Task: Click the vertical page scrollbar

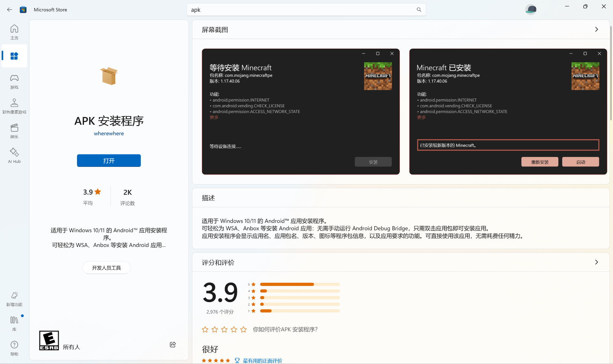Action: click(611, 73)
